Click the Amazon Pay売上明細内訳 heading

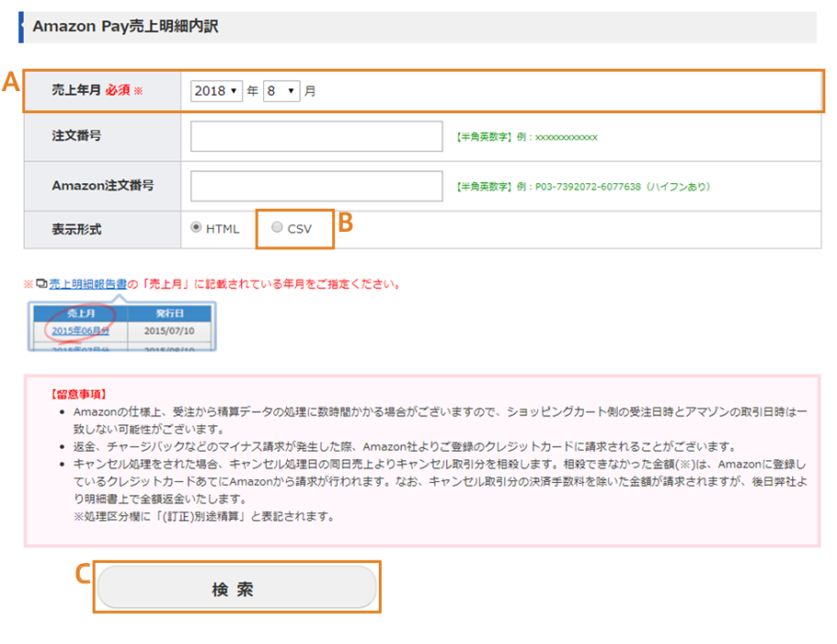pyautogui.click(x=125, y=26)
